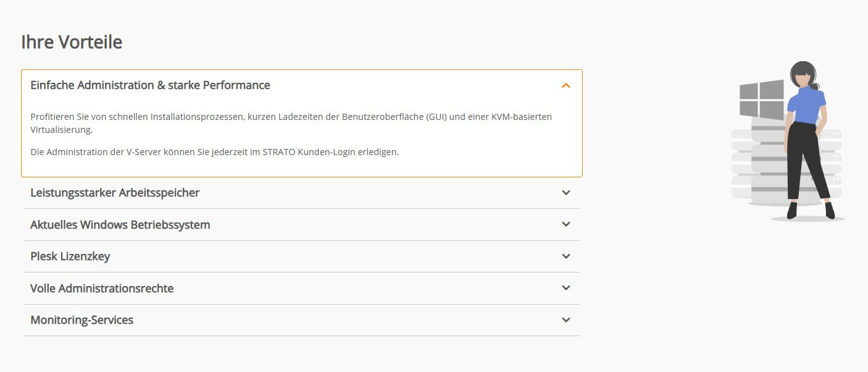868x372 pixels.
Task: Collapse the orange chevron on Einfache Administration
Action: coord(565,85)
